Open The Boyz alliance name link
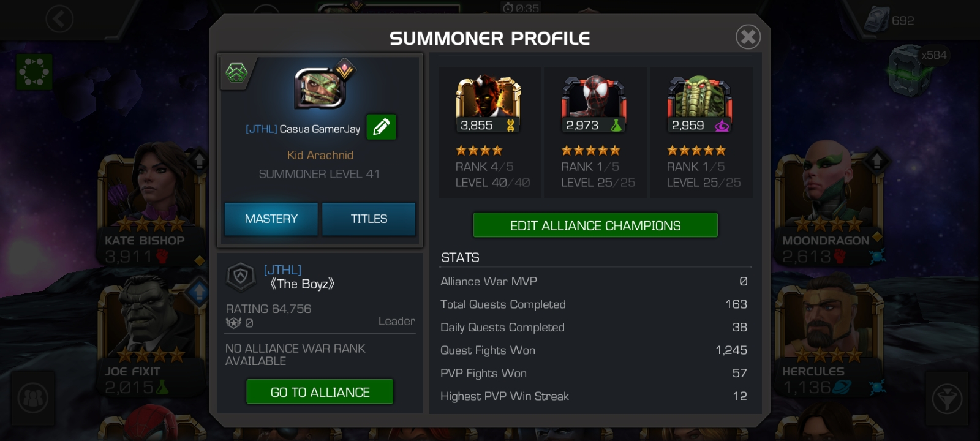Screen dimensions: 980x441 301,284
